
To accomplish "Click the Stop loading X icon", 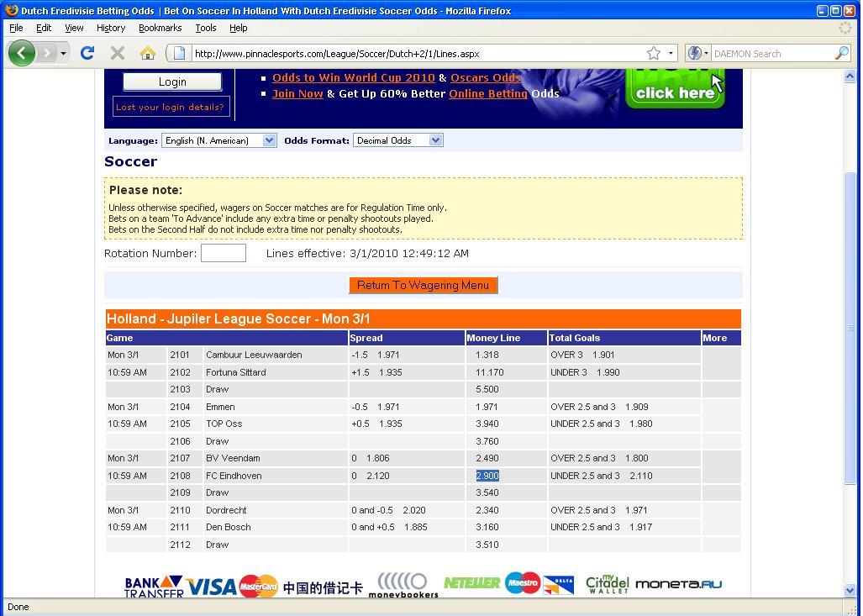I will point(118,53).
